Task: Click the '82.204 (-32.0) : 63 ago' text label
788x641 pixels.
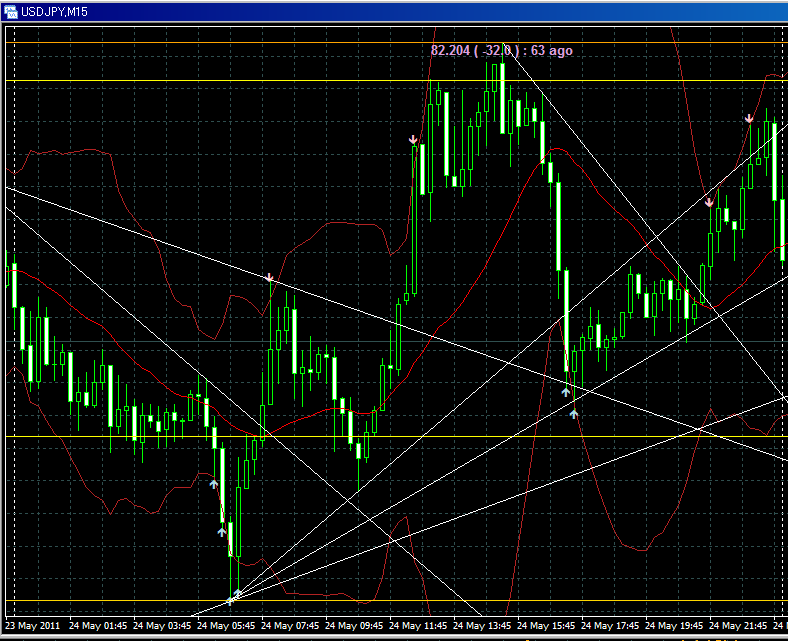Action: (501, 50)
